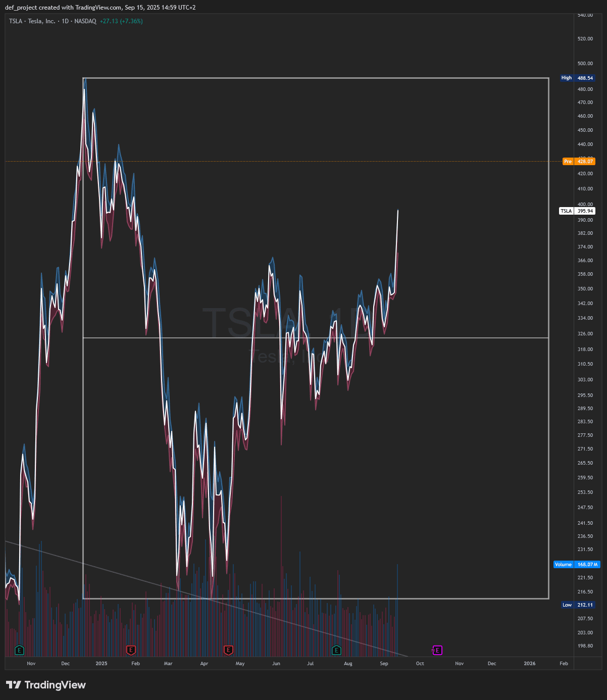Click the Jun label on time axis

click(x=276, y=664)
